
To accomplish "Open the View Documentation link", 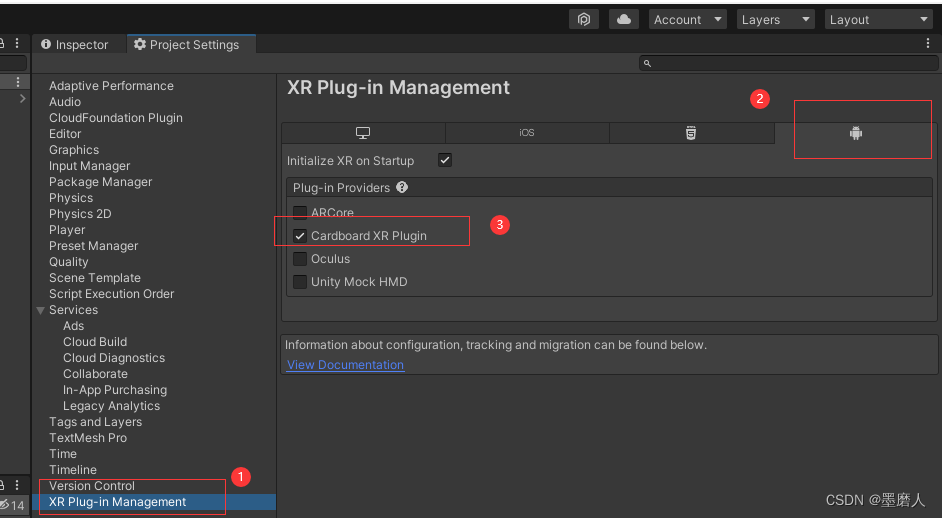I will coord(345,365).
